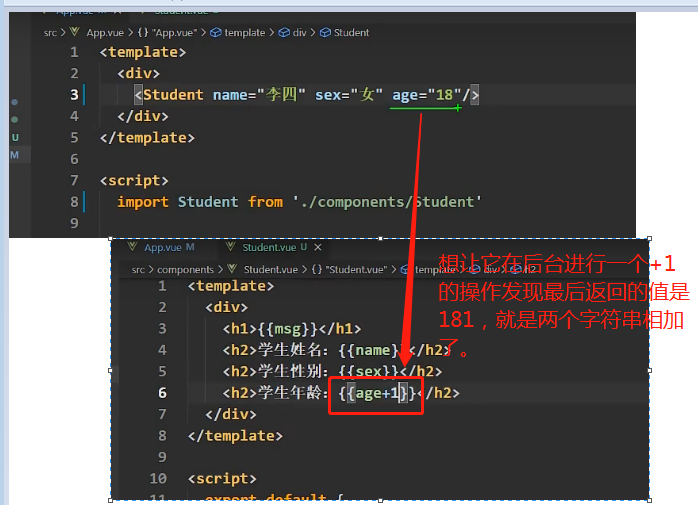This screenshot has width=698, height=505.
Task: Click </div> on App.vue line 4
Action: click(143, 116)
